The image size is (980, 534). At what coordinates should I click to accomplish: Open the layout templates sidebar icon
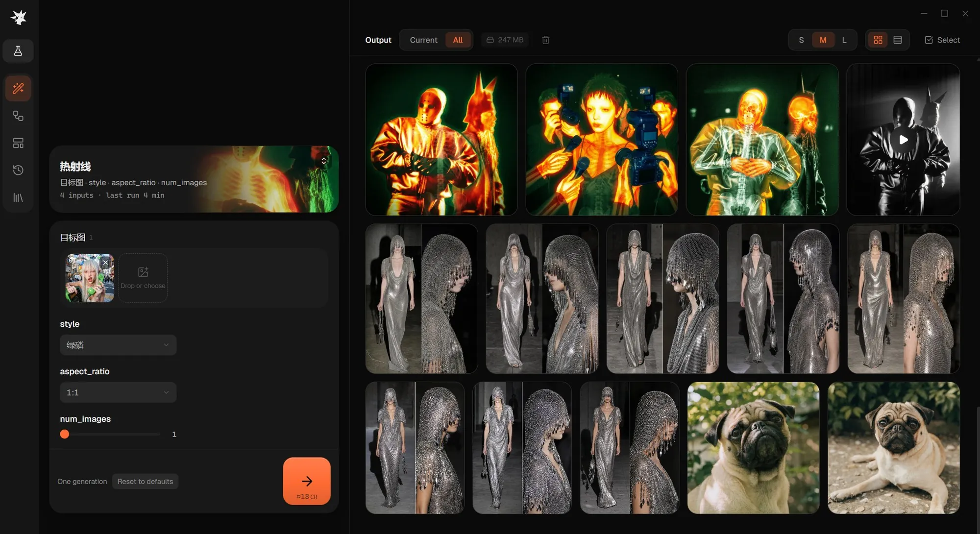coord(18,143)
